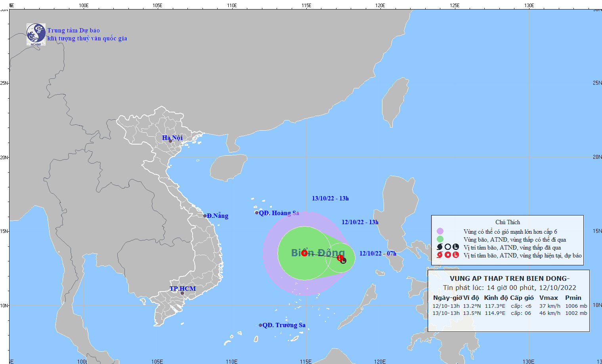Click the 'VUNG AP THAP TREN BIEN DONG' title
The width and height of the screenshot is (602, 364).
pyautogui.click(x=509, y=278)
